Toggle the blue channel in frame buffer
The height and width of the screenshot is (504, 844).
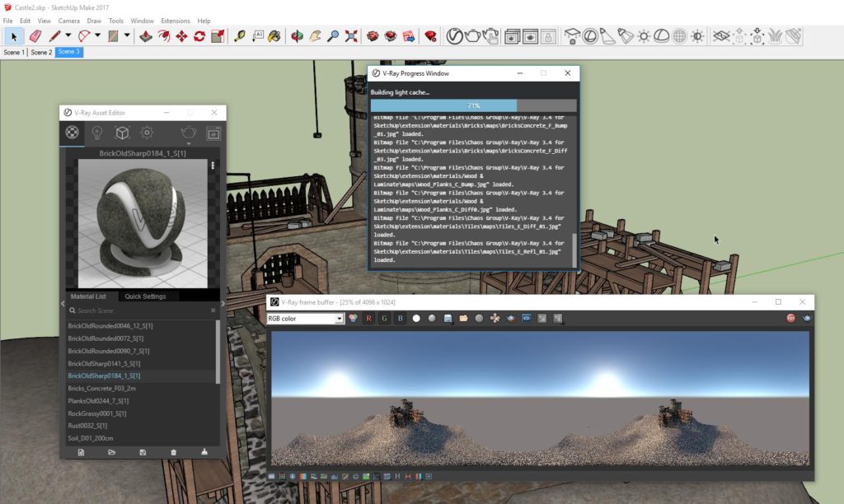pyautogui.click(x=401, y=318)
